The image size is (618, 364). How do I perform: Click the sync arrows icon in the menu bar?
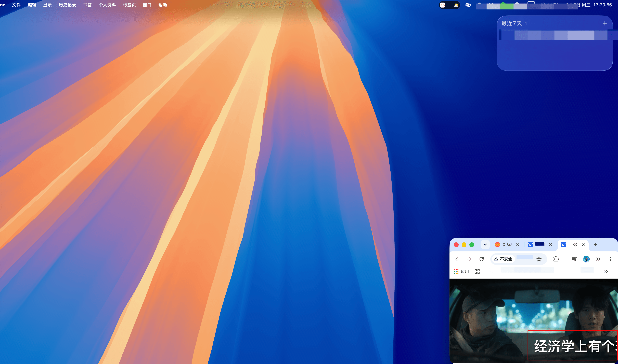[468, 5]
